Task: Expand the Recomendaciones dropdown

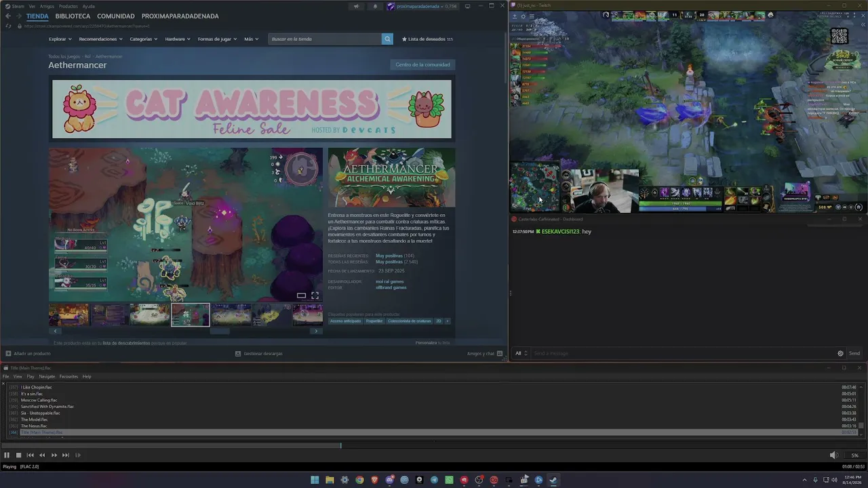Action: tap(100, 39)
